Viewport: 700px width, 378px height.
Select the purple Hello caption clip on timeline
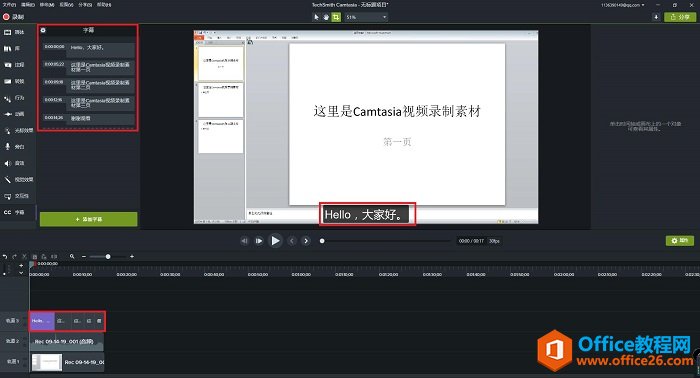(42, 321)
